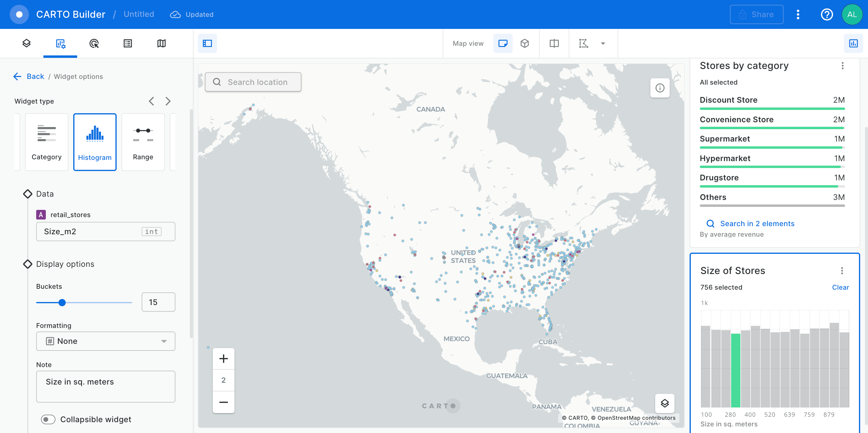Expand the feature selection tool dropdown
Viewport: 868px width, 433px height.
coord(603,43)
